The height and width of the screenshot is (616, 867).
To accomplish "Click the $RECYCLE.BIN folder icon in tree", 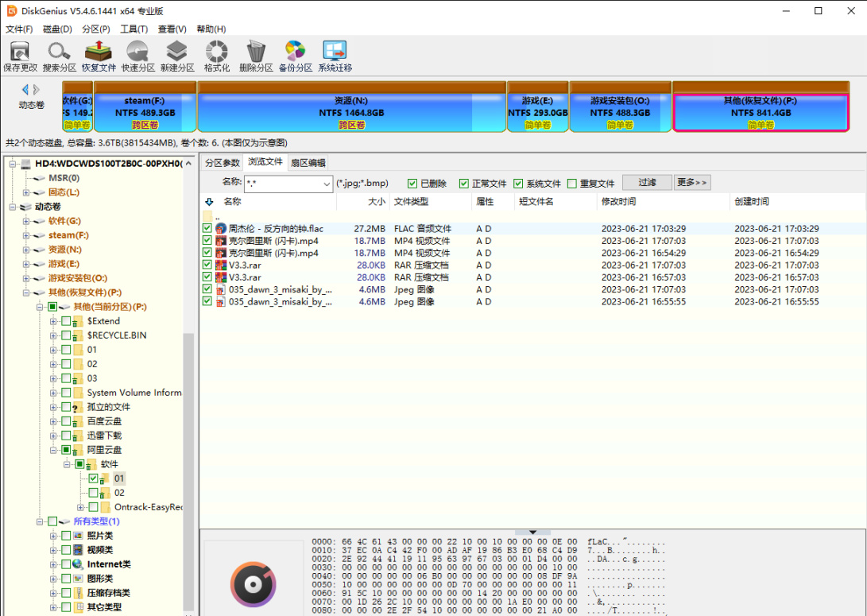I will click(79, 335).
